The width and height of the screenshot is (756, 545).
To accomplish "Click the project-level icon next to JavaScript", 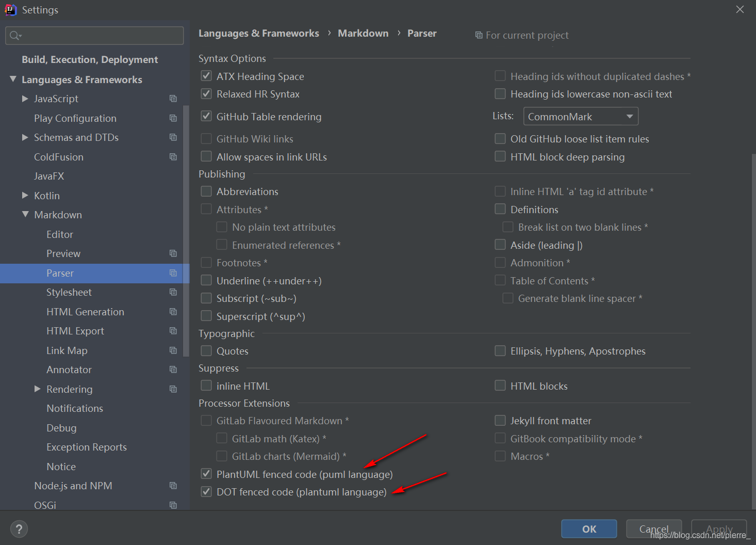I will coord(173,99).
